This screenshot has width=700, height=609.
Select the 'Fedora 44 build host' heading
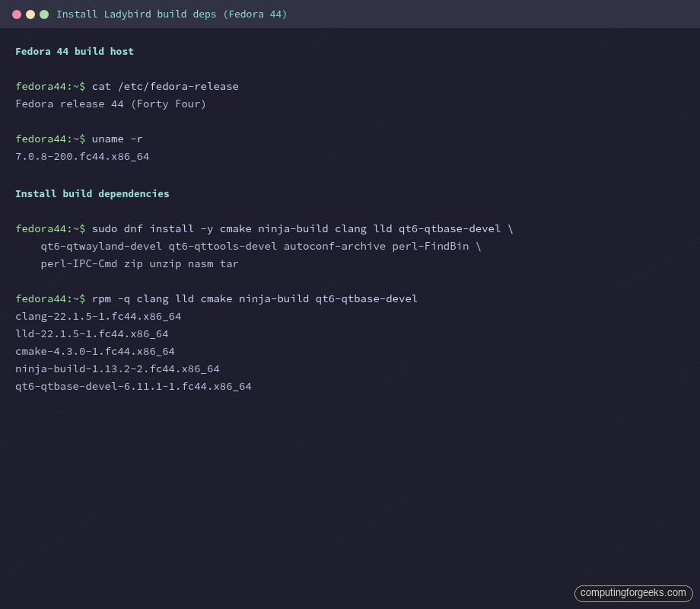[x=75, y=51]
